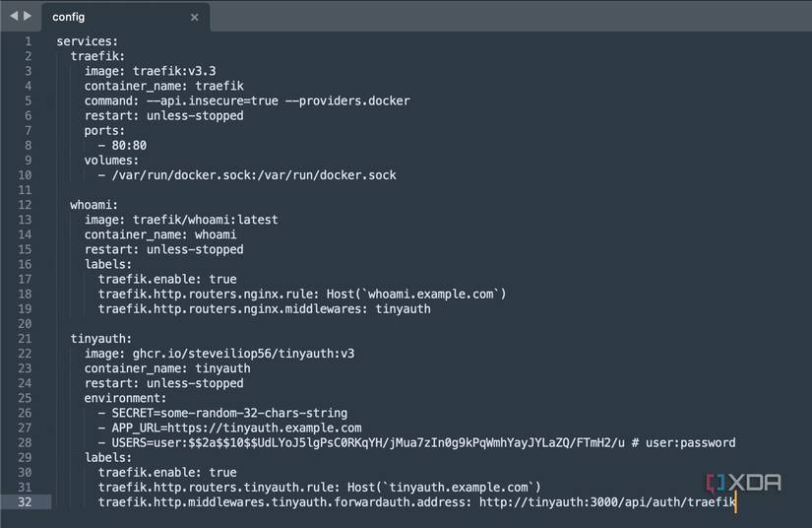The height and width of the screenshot is (528, 812).
Task: Click the forwardauth address URL
Action: point(607,502)
